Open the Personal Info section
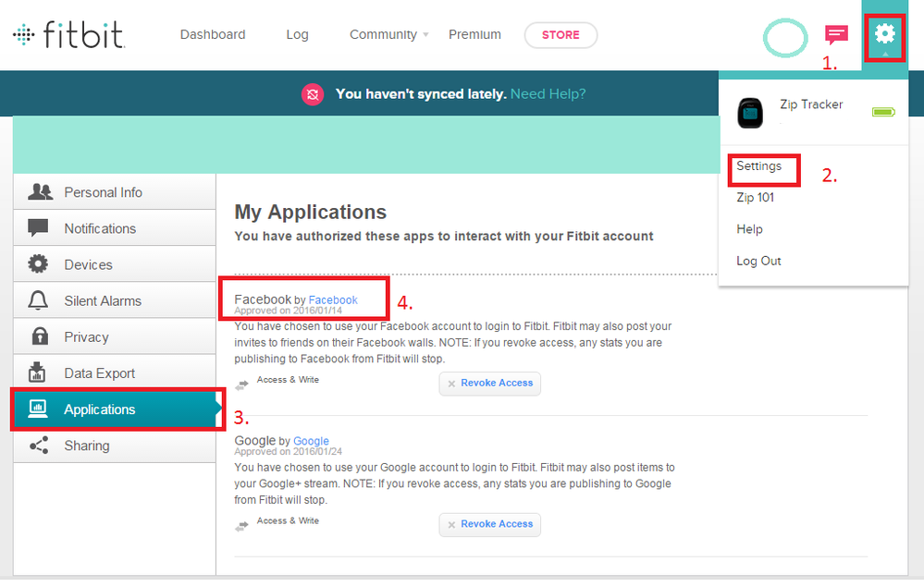 115,192
